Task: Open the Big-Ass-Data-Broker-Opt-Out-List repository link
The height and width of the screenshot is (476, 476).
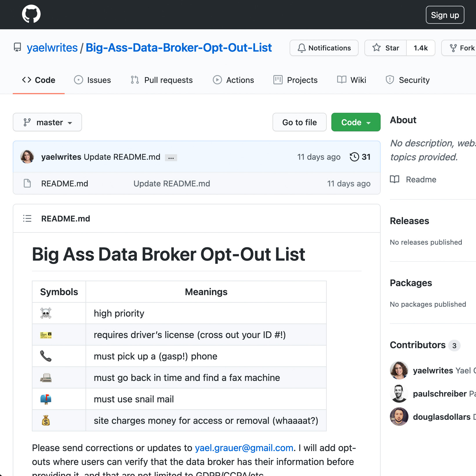Action: tap(179, 48)
